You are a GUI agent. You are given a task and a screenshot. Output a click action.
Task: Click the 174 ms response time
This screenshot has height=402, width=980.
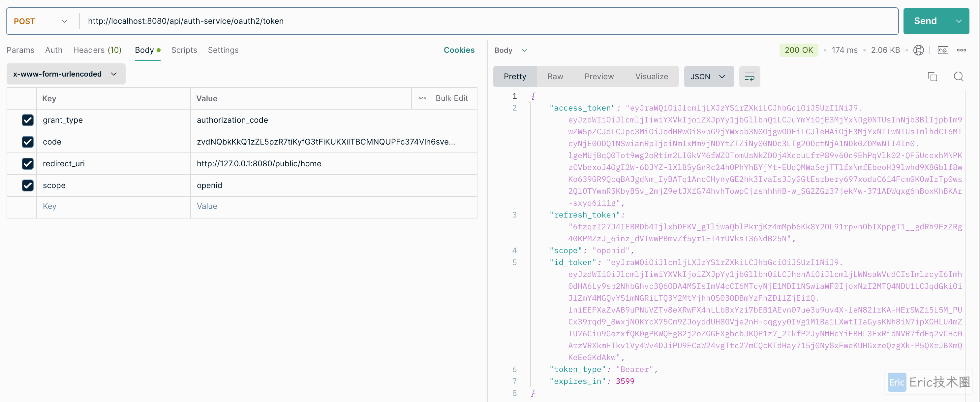pos(844,50)
